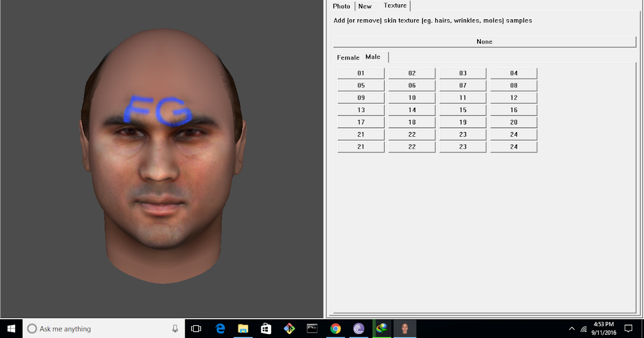Open the FaceGen face thumbnail on taskbar
The image size is (644, 338).
(405, 328)
